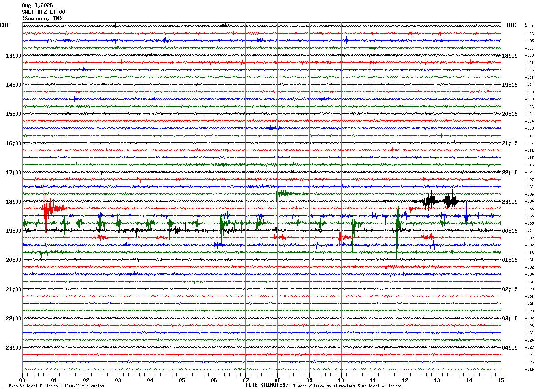Click the green burst near minute 8 above 18:00
The image size is (536, 392).
tap(287, 194)
